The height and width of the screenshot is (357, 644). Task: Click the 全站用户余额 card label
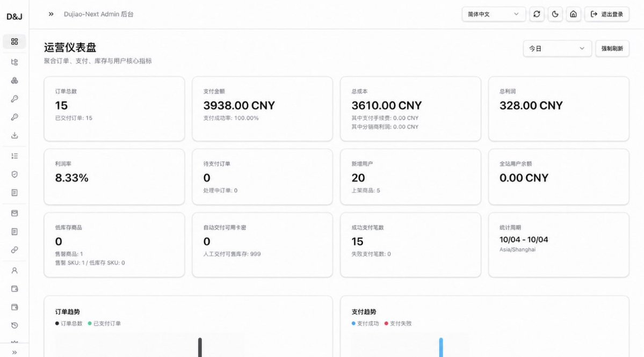click(x=516, y=164)
